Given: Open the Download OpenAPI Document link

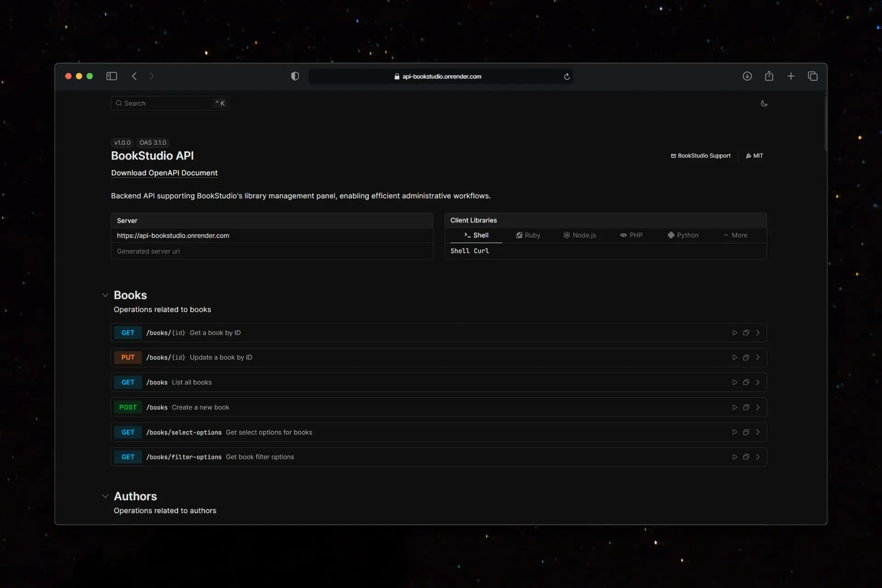Looking at the screenshot, I should (x=164, y=173).
